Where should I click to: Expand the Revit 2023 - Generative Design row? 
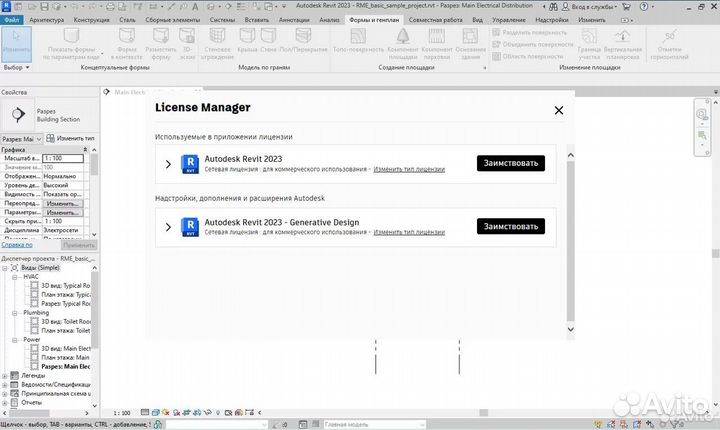pos(168,227)
